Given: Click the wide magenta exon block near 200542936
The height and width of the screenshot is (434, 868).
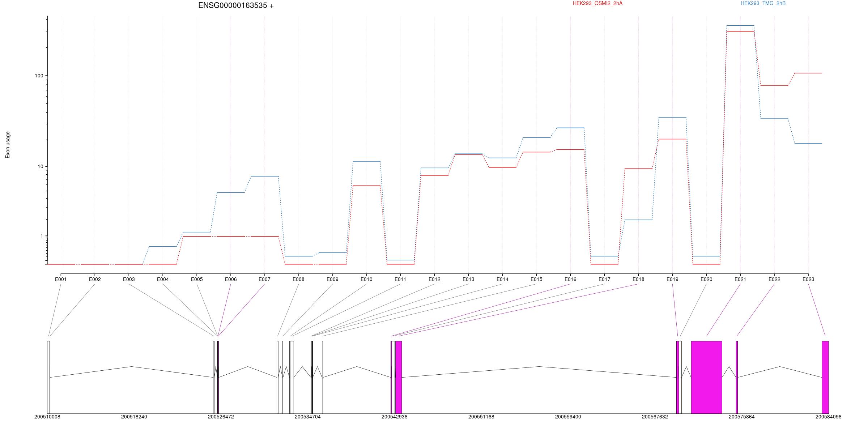Looking at the screenshot, I should pos(399,377).
